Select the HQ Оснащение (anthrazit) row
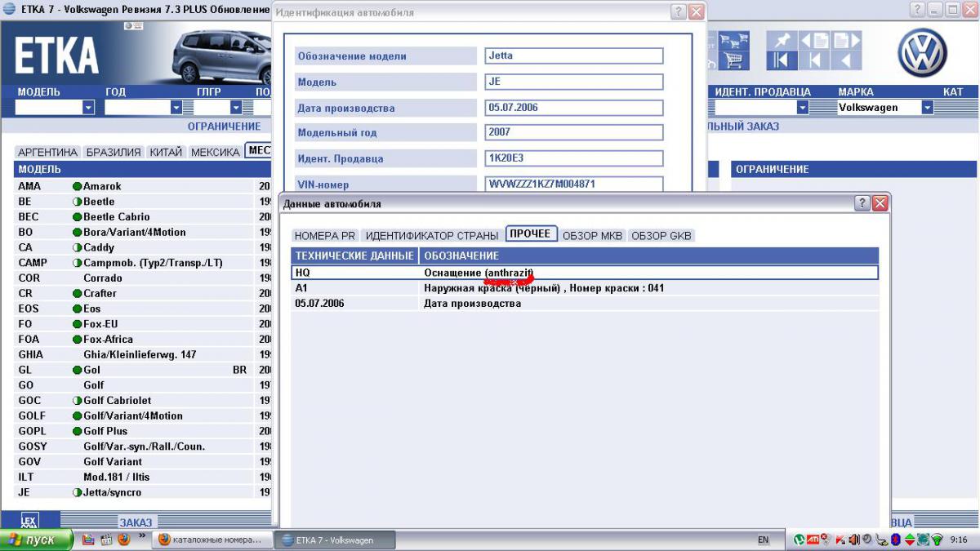 point(585,273)
